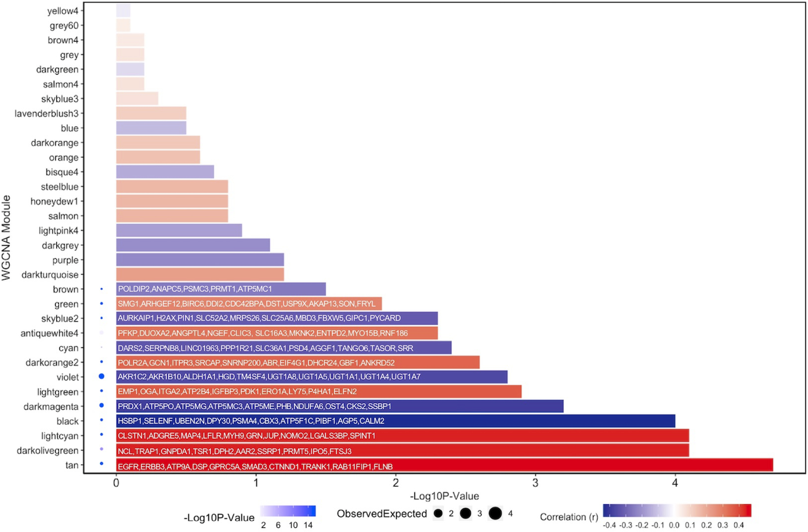808x532 pixels.
Task: Click the lightcyan row enrichment dot
Action: (x=101, y=435)
